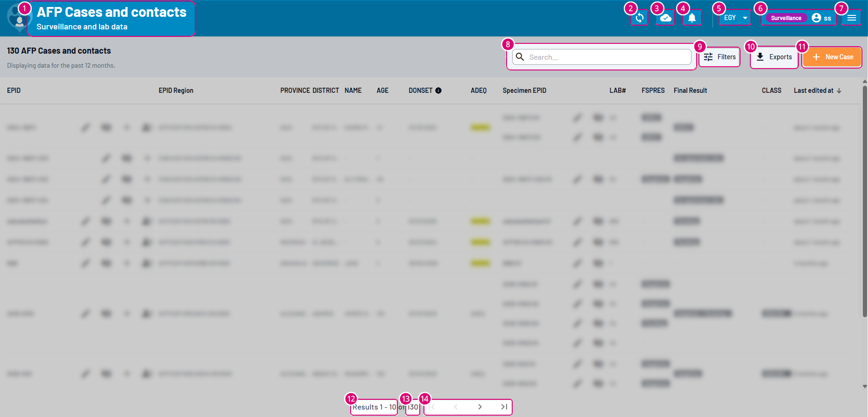Click the AFP Cases and contacts title
This screenshot has width=868, height=417.
click(111, 13)
